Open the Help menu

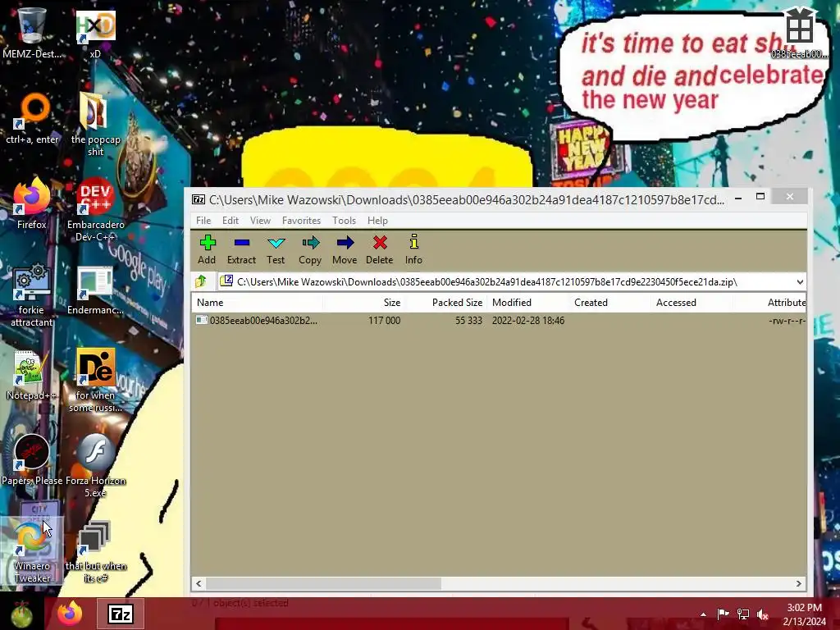click(x=377, y=221)
